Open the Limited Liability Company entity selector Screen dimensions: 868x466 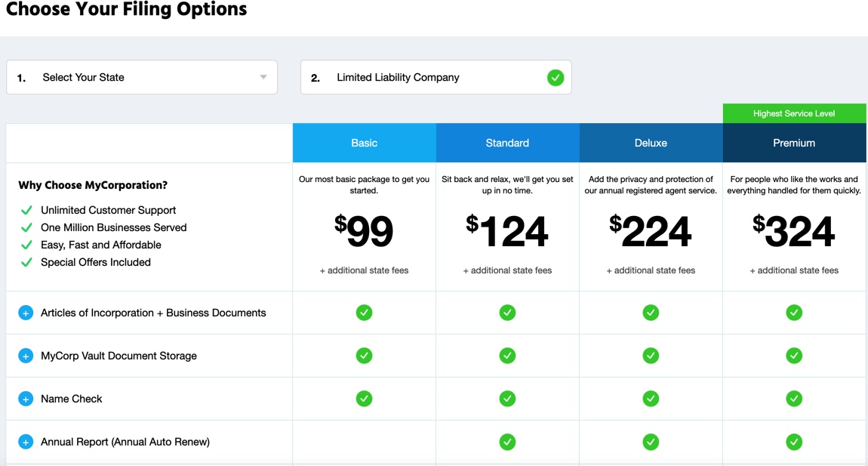click(436, 77)
